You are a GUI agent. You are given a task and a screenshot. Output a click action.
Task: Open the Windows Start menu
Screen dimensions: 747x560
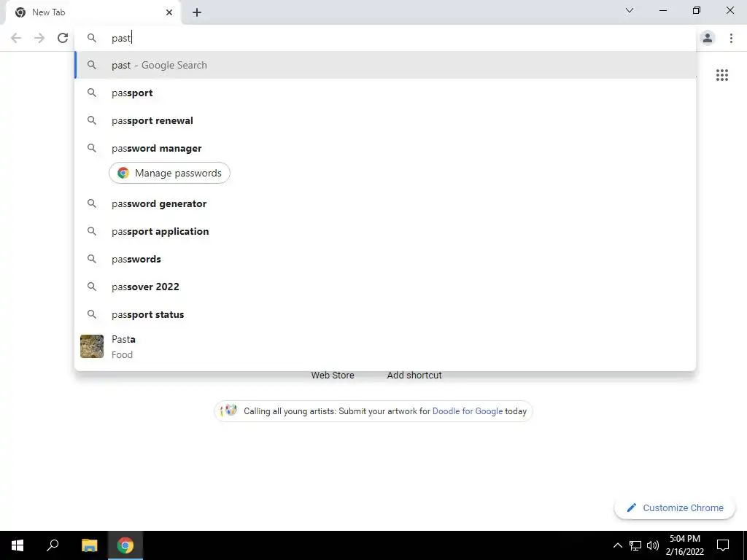point(18,545)
